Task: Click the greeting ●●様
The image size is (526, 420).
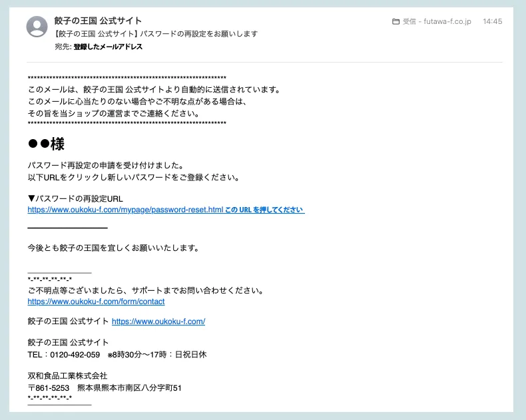Action: tap(46, 144)
